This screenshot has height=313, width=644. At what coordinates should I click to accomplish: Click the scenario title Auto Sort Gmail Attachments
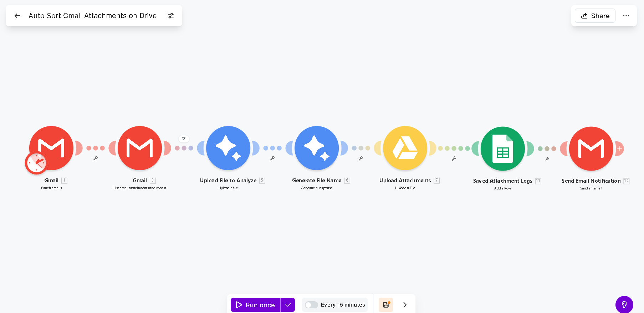pyautogui.click(x=93, y=16)
